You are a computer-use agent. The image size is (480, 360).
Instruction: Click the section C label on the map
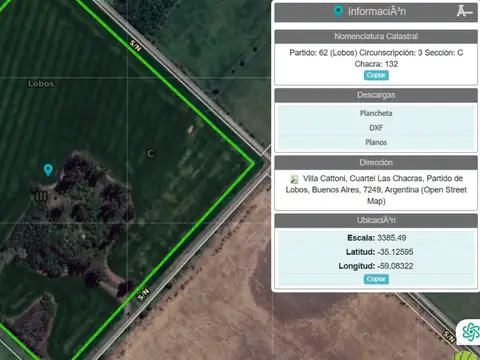151,153
